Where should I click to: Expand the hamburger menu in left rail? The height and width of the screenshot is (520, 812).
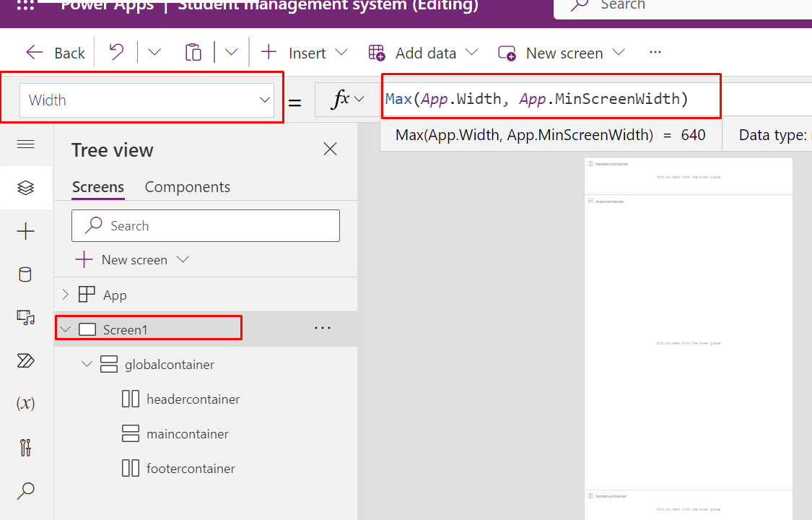pyautogui.click(x=25, y=144)
